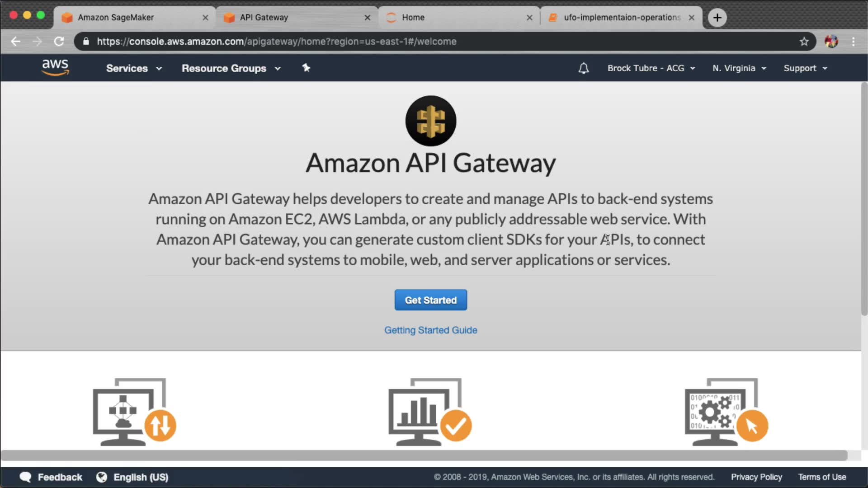Click the AWS logo home icon
The width and height of the screenshot is (868, 488).
pos(55,67)
